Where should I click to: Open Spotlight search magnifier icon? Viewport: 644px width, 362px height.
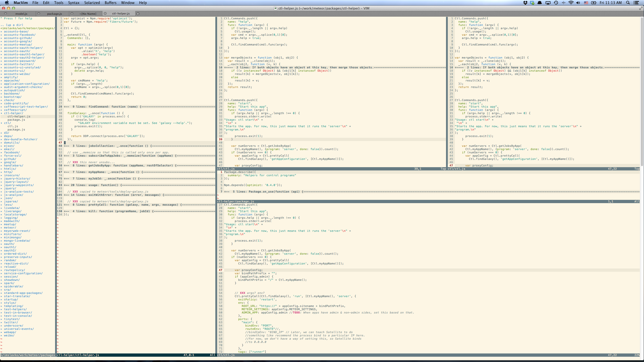tap(628, 3)
